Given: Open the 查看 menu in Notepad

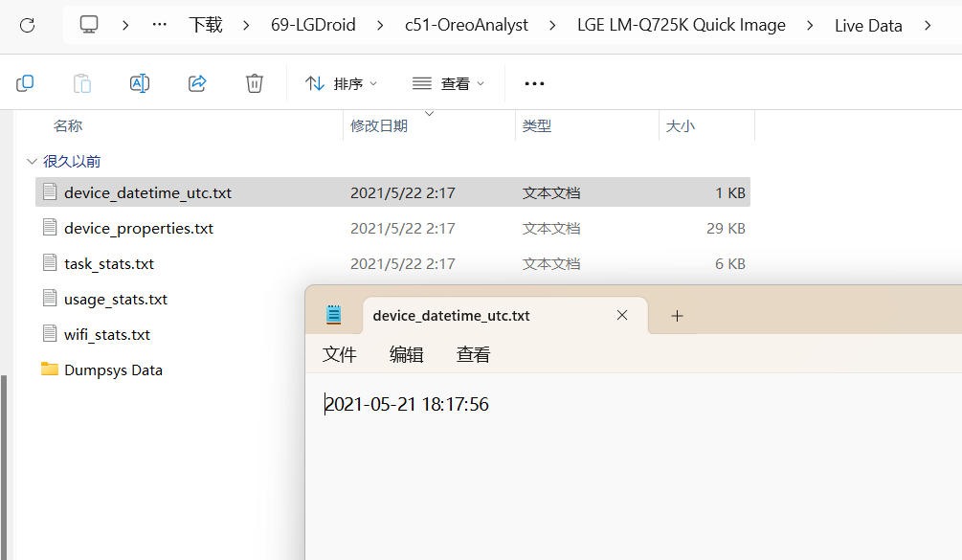Looking at the screenshot, I should [473, 354].
